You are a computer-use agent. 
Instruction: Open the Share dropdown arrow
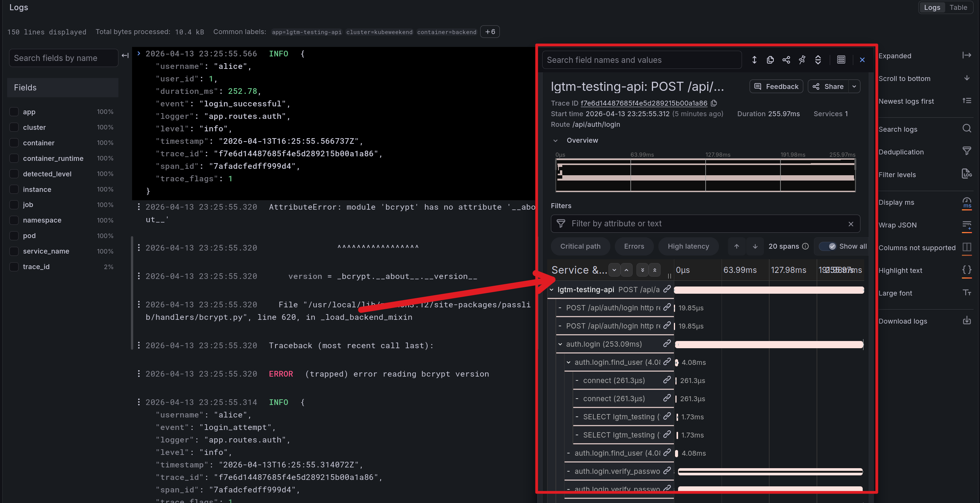[854, 86]
